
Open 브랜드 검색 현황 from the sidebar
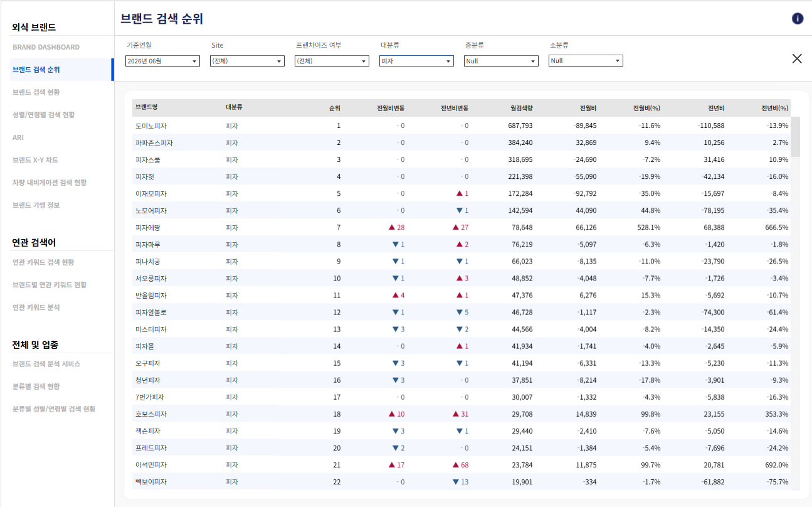[36, 92]
